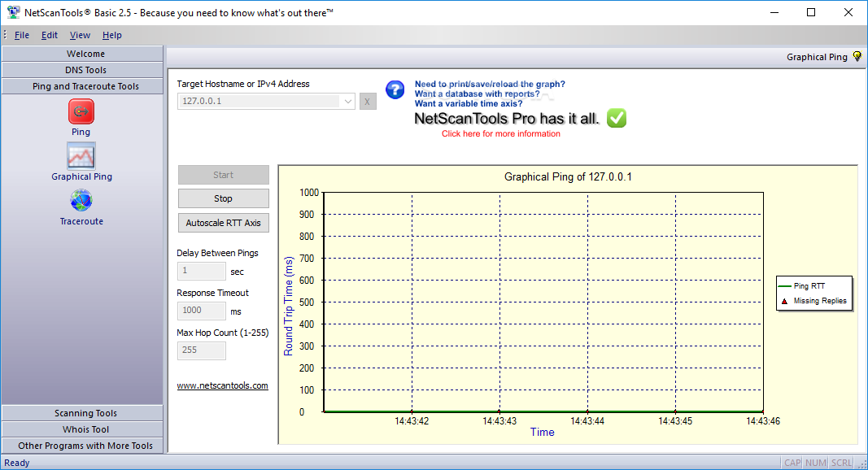Open the Traceroute globe icon

click(x=81, y=200)
